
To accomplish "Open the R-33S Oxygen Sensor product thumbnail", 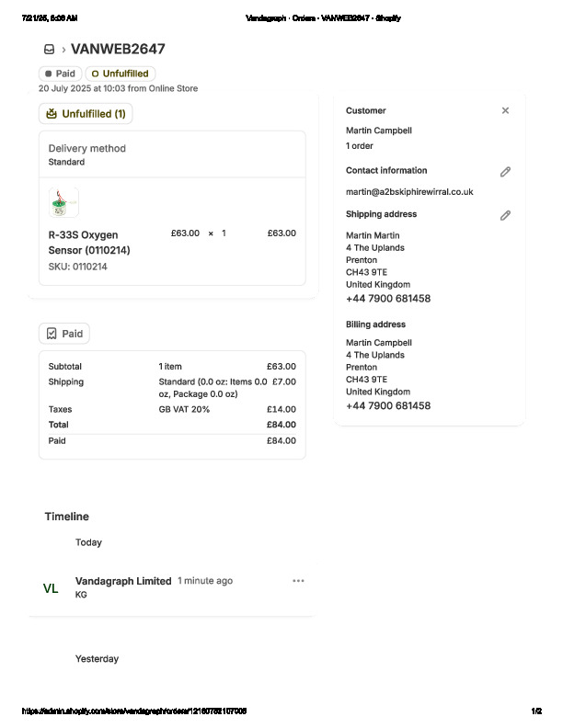I will click(63, 202).
